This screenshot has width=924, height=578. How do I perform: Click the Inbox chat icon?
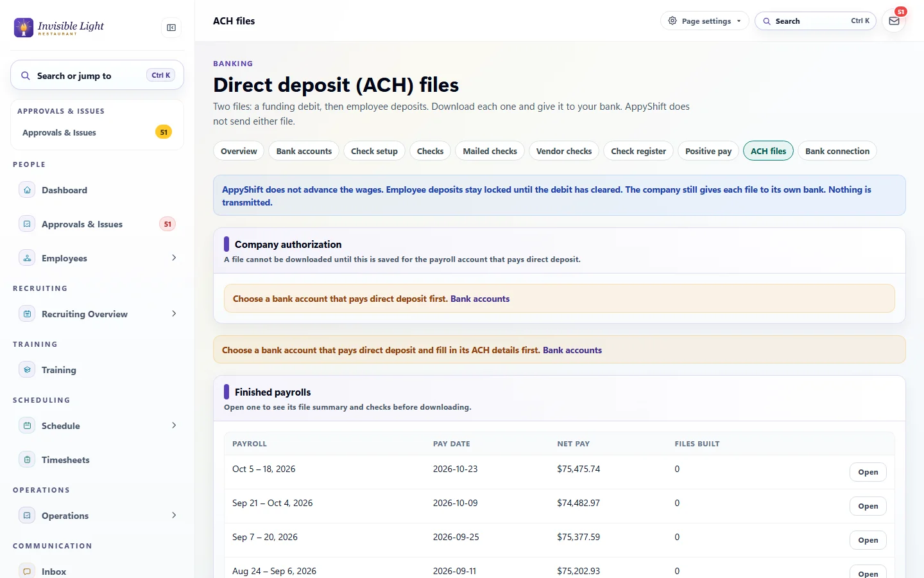coord(27,572)
